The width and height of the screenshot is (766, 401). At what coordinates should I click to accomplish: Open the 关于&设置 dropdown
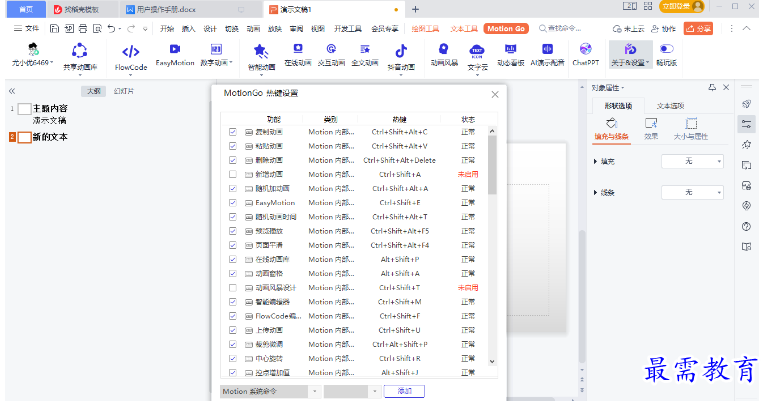coord(630,55)
